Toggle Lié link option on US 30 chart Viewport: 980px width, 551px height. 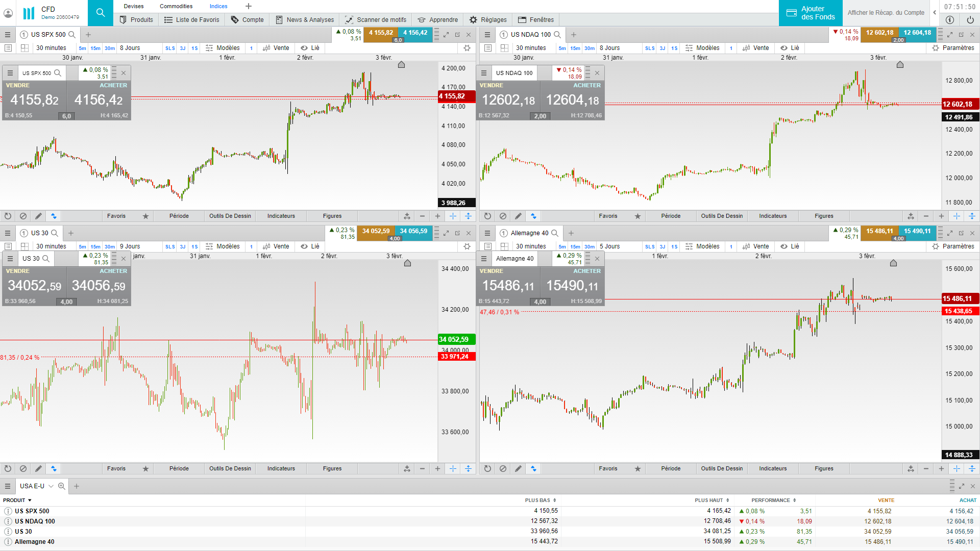click(x=310, y=246)
